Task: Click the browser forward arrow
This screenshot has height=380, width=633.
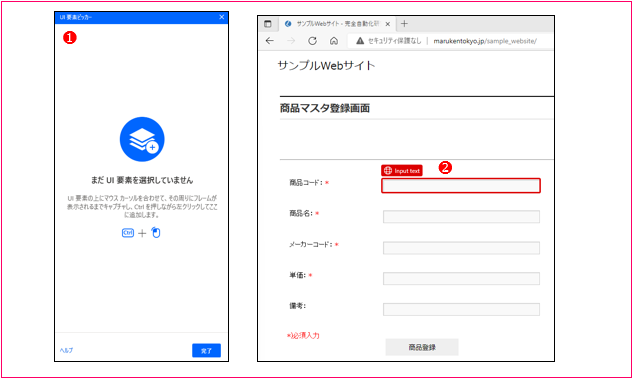Action: tap(291, 41)
